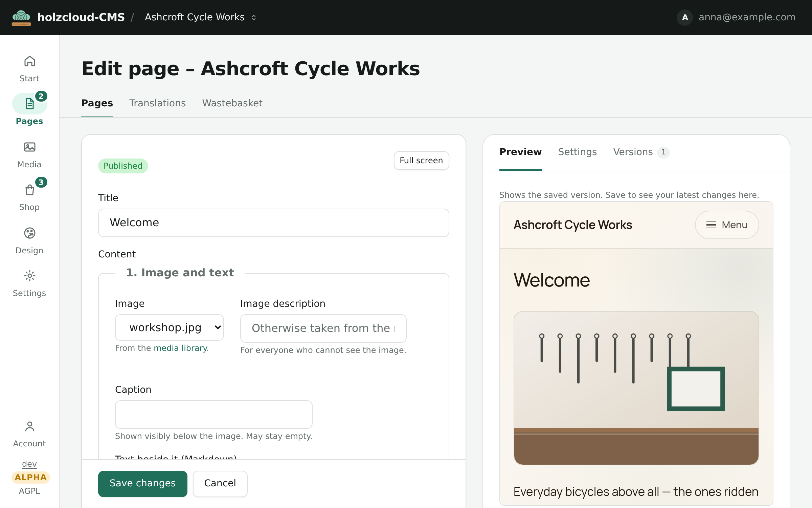
Task: Click into the Image description field
Action: [323, 328]
